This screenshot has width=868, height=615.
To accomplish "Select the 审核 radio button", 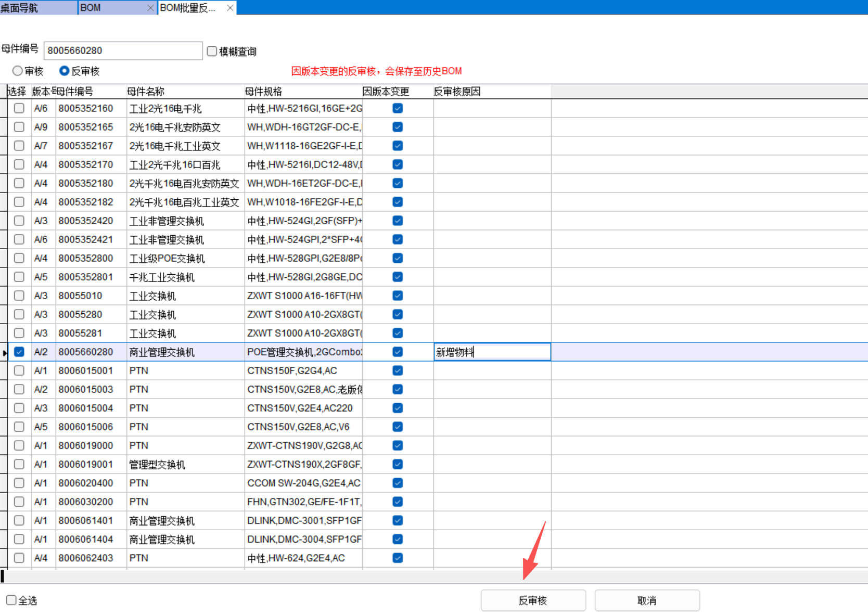I will click(x=18, y=71).
